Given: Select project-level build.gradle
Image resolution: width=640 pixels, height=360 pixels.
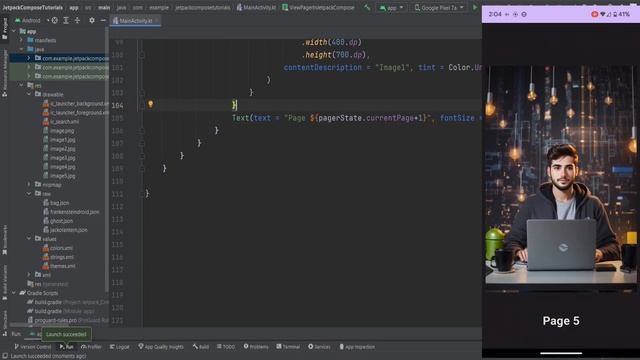Looking at the screenshot, I should tap(68, 302).
